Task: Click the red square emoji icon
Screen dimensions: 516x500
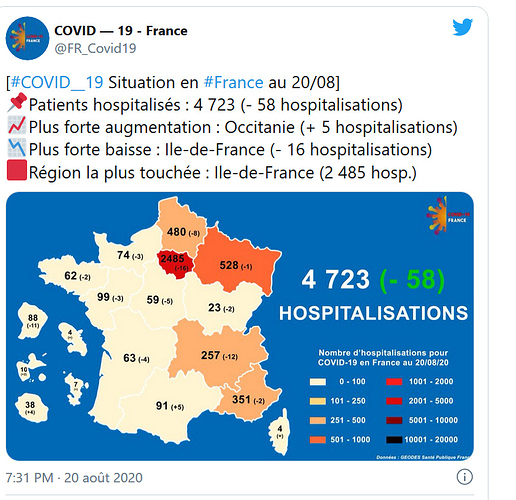Action: [x=17, y=170]
